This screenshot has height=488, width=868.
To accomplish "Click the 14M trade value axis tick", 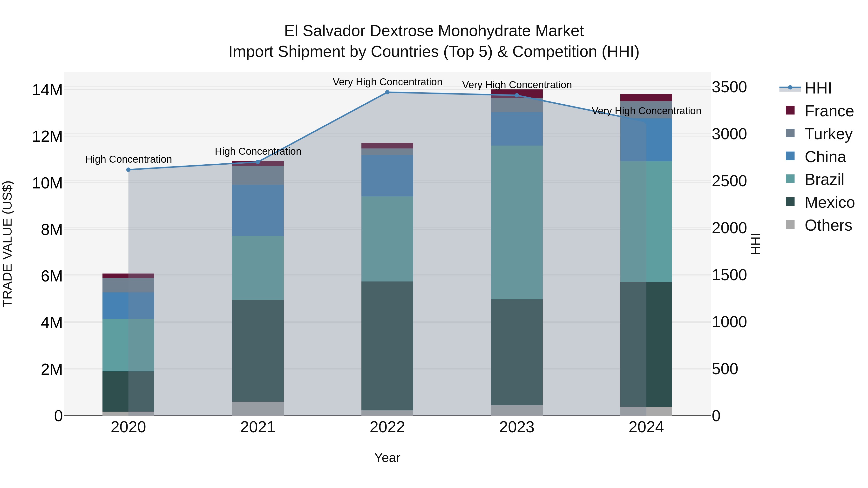I will [x=47, y=90].
